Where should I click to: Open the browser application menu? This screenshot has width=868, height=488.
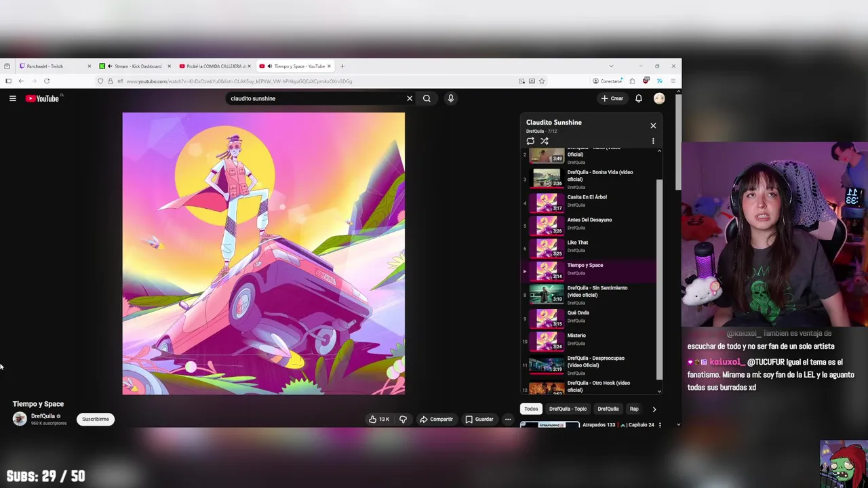(x=673, y=81)
